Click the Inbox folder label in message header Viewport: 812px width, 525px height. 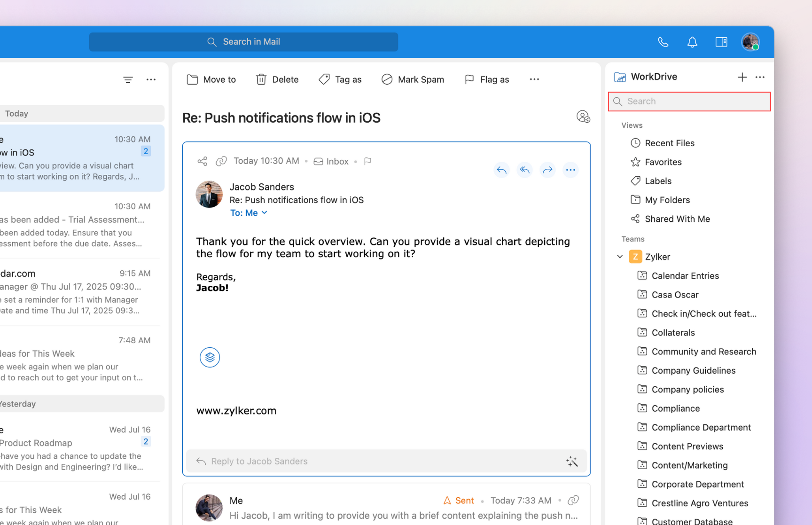pyautogui.click(x=331, y=161)
